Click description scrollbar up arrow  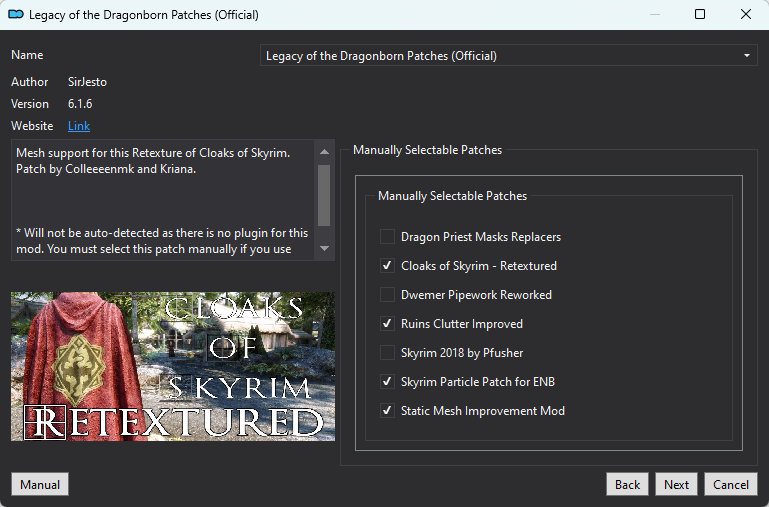tap(324, 152)
